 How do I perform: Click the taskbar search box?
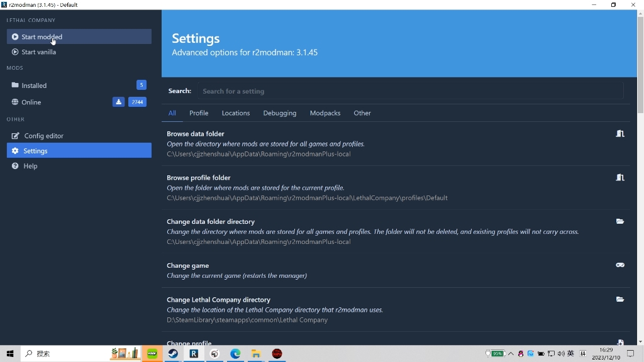[x=80, y=353]
